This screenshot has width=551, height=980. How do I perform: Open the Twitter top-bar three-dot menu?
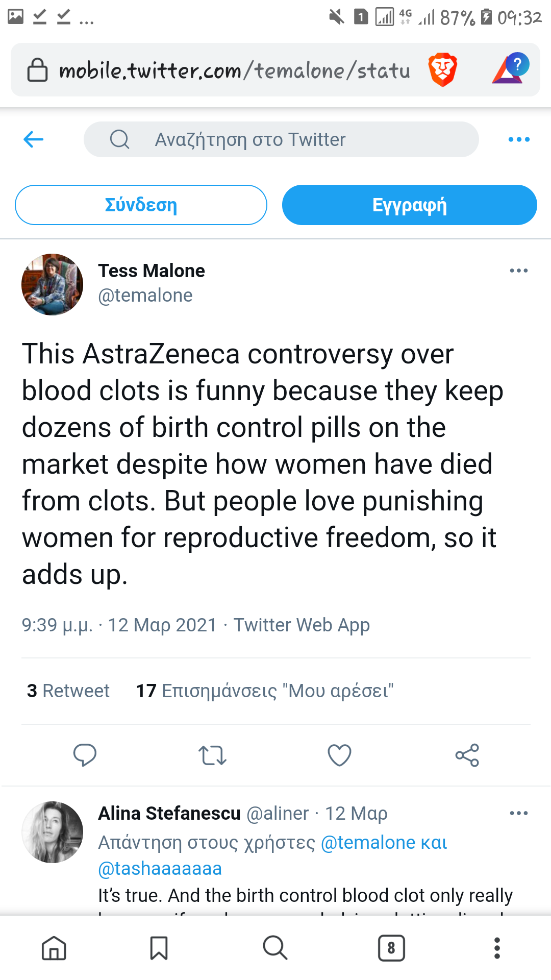point(518,139)
